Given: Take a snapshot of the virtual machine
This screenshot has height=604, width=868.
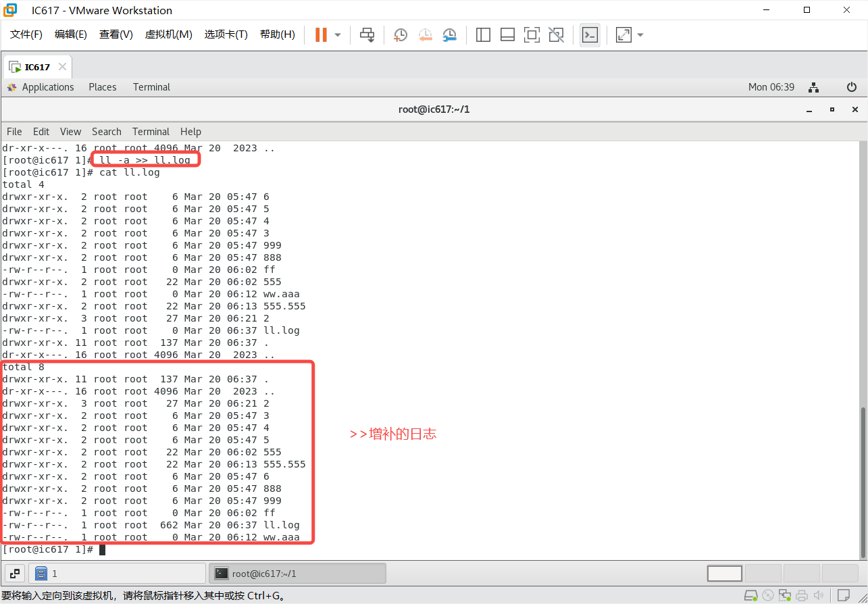Looking at the screenshot, I should 401,34.
